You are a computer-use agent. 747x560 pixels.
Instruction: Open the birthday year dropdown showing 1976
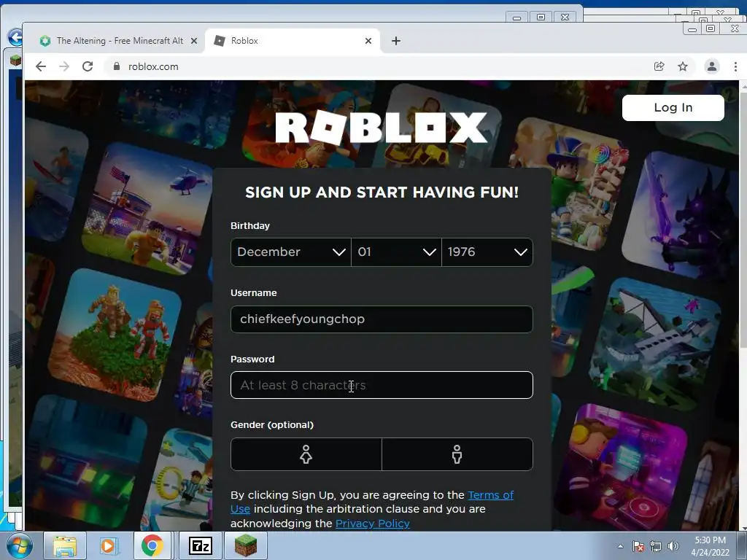pyautogui.click(x=487, y=252)
